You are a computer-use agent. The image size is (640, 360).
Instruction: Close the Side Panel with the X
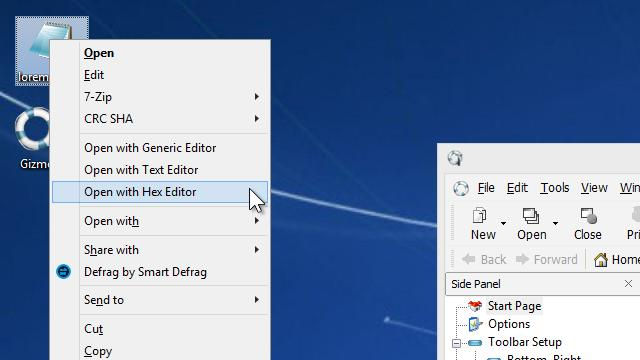628,284
